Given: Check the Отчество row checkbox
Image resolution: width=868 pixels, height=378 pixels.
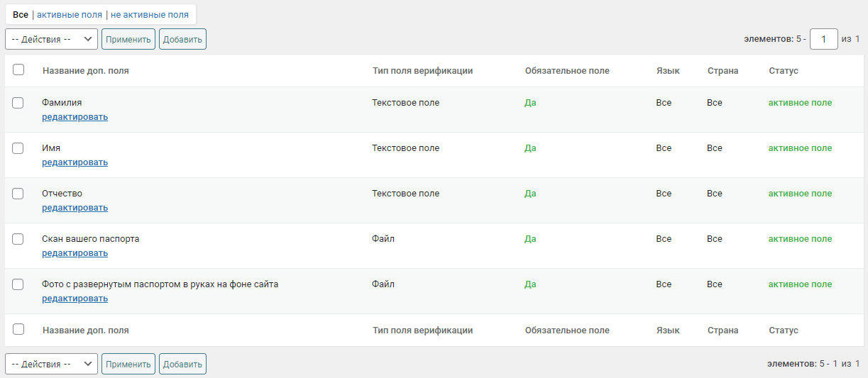Looking at the screenshot, I should point(18,194).
